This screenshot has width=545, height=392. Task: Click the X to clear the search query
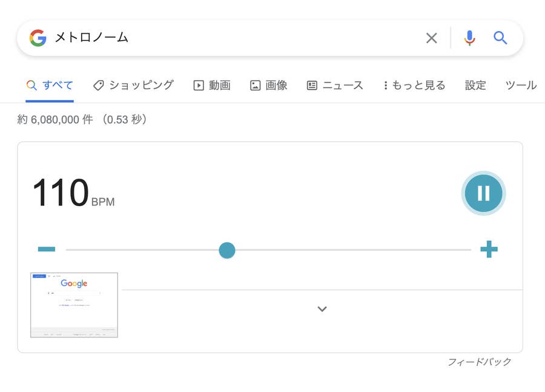tap(432, 38)
